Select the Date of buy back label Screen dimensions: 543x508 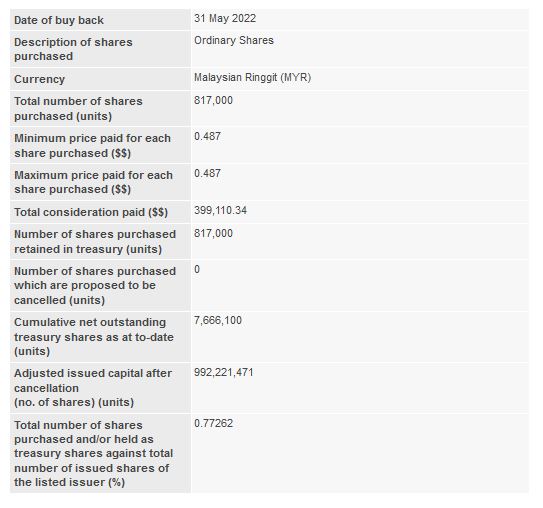(59, 20)
